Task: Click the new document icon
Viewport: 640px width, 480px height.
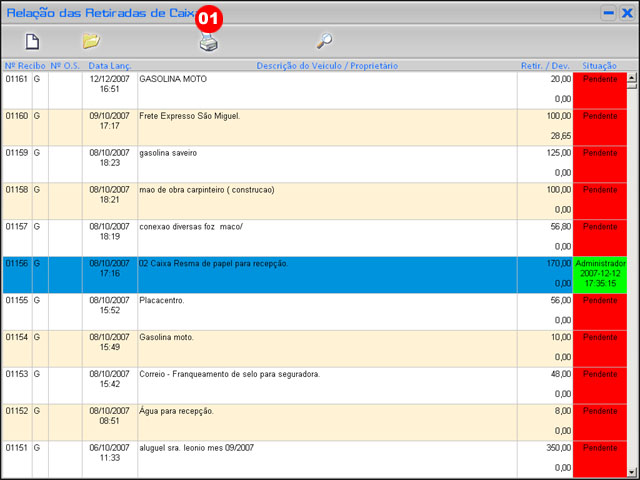Action: click(32, 42)
